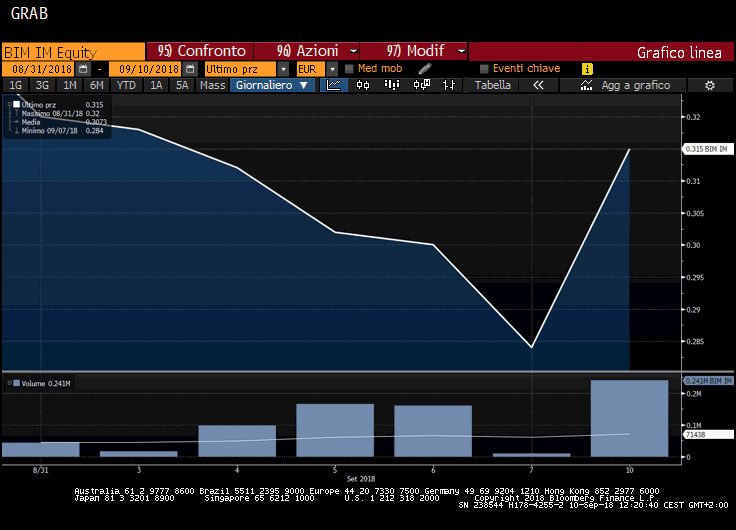Select the OHLC bars chart icon
Screen dimensions: 736x530
coord(449,85)
